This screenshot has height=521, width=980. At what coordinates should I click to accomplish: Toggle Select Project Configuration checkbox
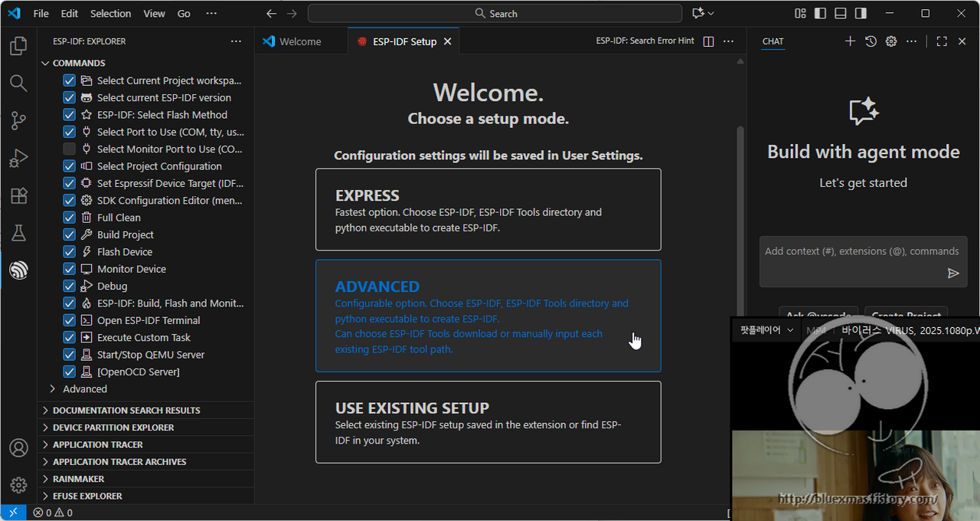tap(69, 166)
